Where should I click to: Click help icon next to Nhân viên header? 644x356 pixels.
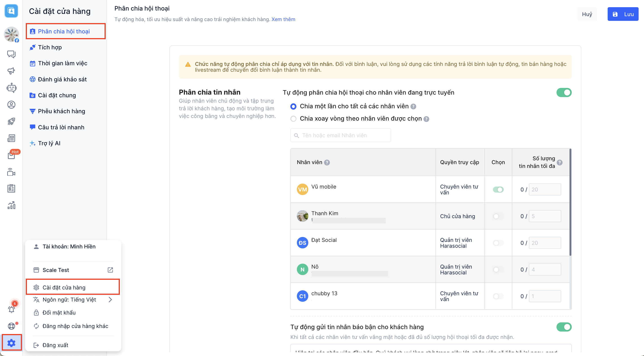click(x=327, y=163)
